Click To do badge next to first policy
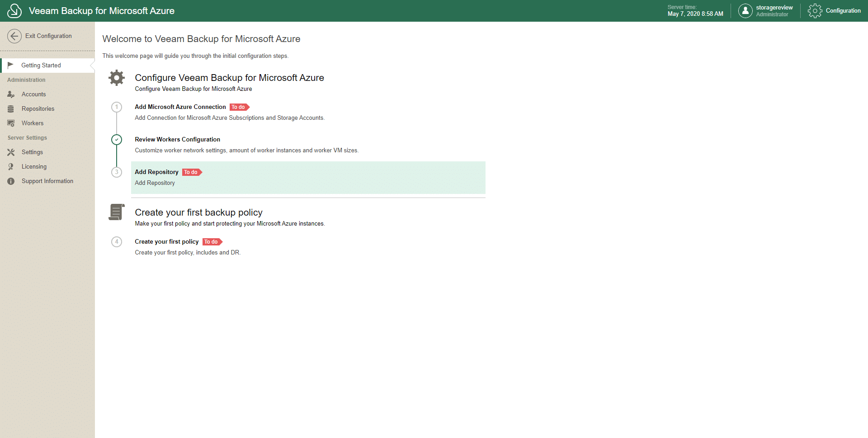The width and height of the screenshot is (868, 438). (212, 242)
